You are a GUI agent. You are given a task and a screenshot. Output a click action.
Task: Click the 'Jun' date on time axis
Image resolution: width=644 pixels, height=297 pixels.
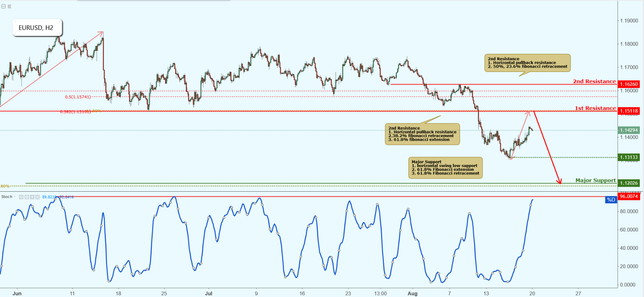[x=17, y=293]
